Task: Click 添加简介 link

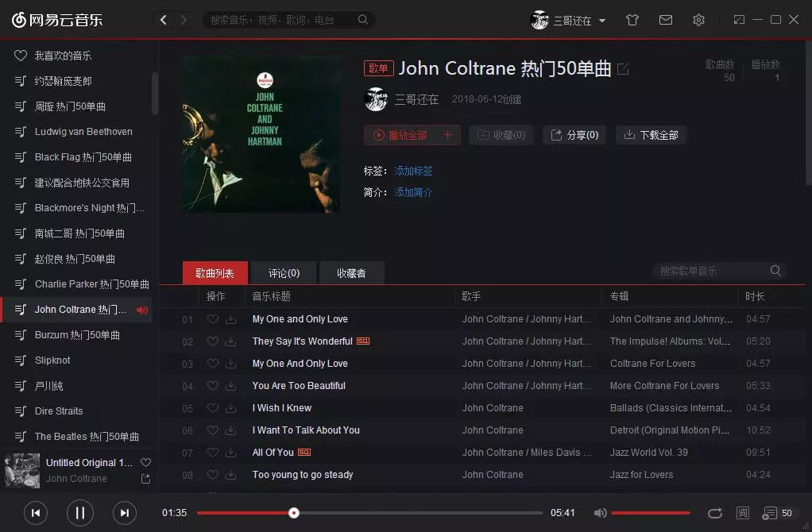Action: point(413,192)
